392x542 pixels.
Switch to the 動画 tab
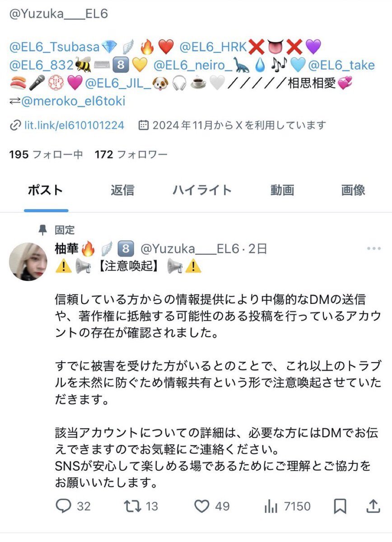pyautogui.click(x=282, y=190)
